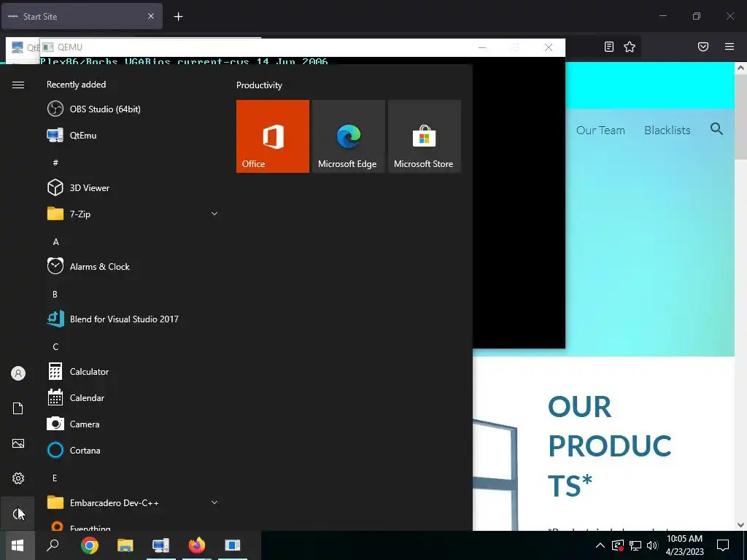Open the notification center icon
This screenshot has width=747, height=560.
pos(723,545)
